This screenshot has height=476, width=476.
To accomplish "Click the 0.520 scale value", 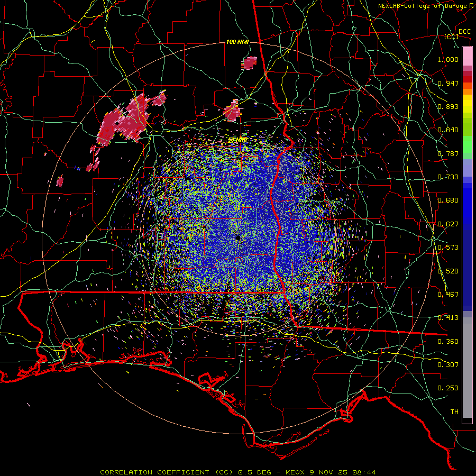I will point(448,271).
